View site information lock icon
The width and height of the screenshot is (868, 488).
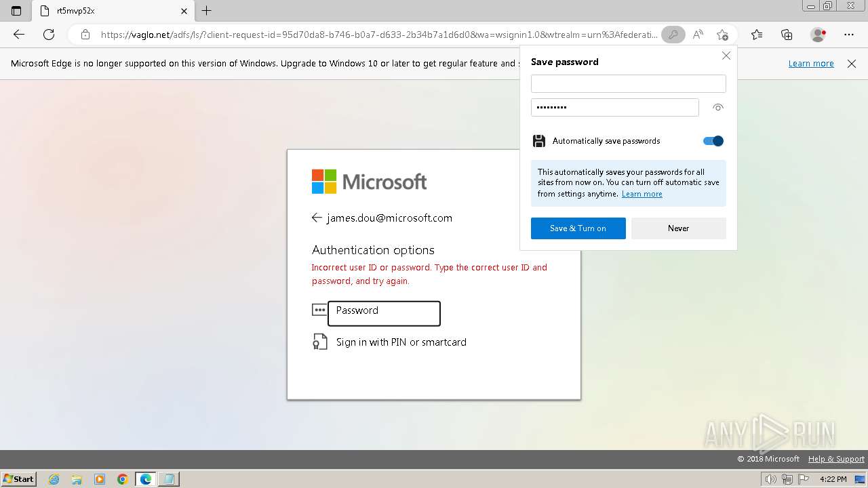tap(85, 35)
